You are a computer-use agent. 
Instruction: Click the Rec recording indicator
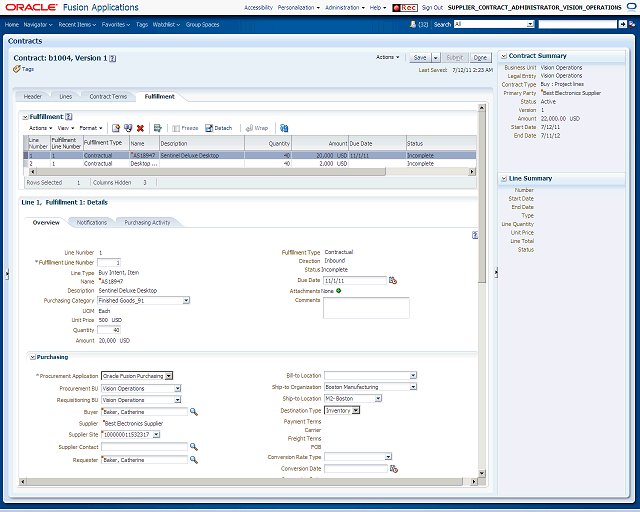click(x=404, y=8)
